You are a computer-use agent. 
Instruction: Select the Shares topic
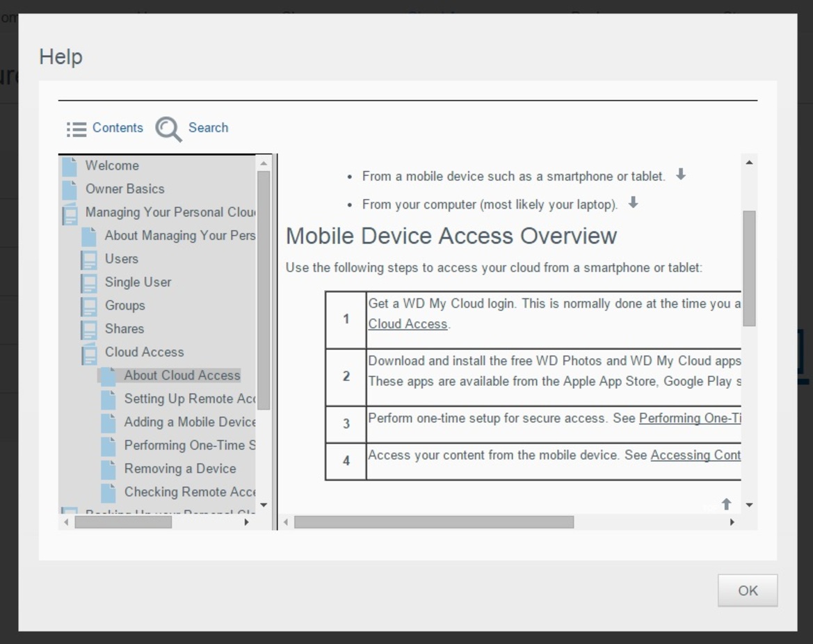pyautogui.click(x=124, y=329)
